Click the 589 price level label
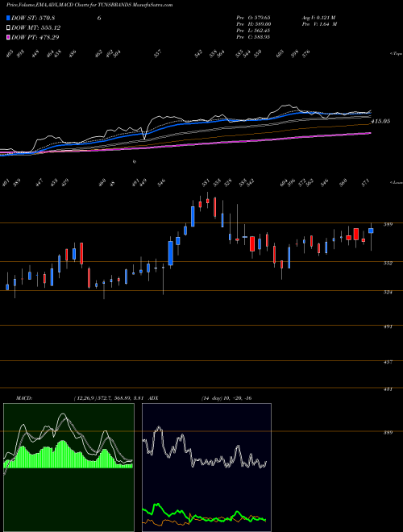The width and height of the screenshot is (403, 532). 388,225
